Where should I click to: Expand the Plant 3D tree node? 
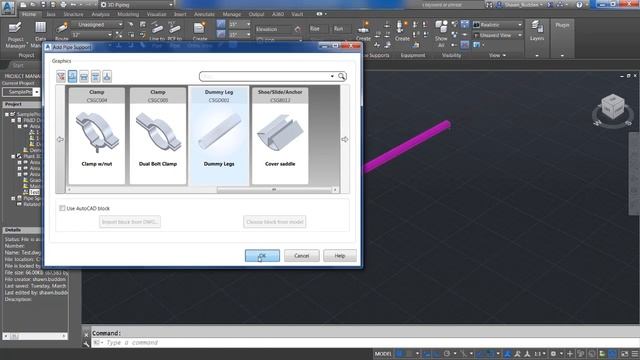click(x=13, y=156)
